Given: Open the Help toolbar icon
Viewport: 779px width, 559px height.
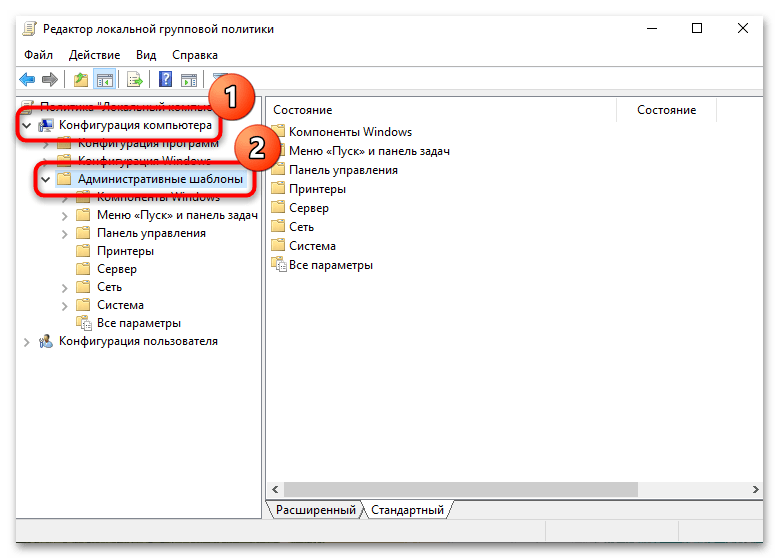Looking at the screenshot, I should coord(165,79).
